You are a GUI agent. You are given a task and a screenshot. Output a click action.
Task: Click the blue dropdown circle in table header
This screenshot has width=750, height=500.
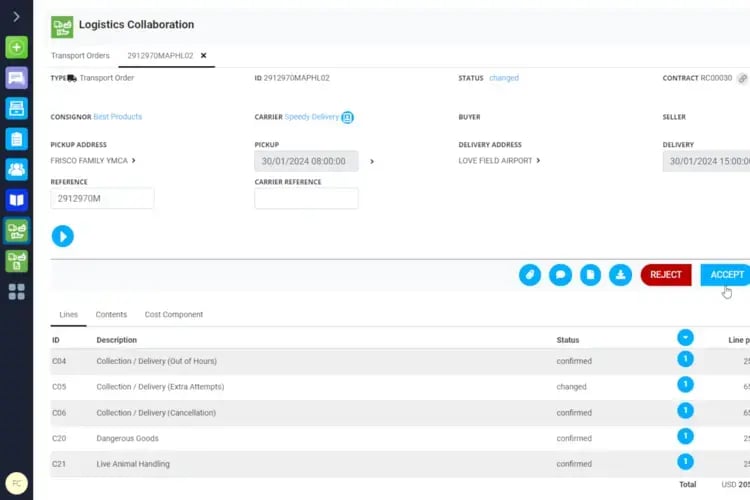pos(685,338)
